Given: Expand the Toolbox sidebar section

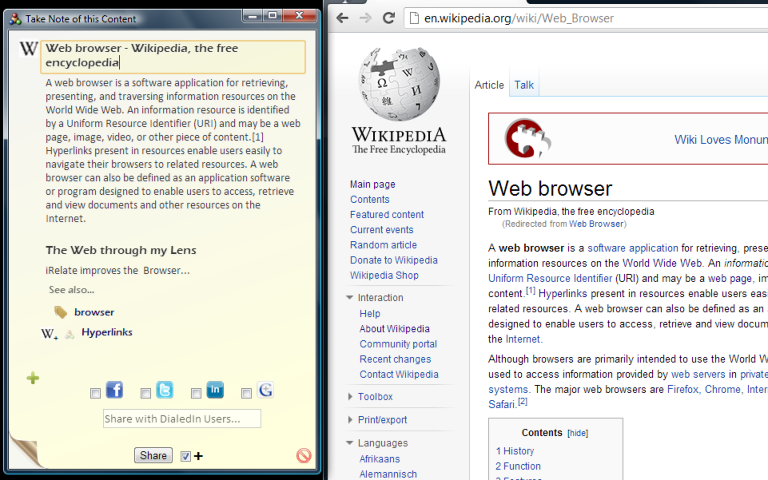Looking at the screenshot, I should (x=350, y=396).
